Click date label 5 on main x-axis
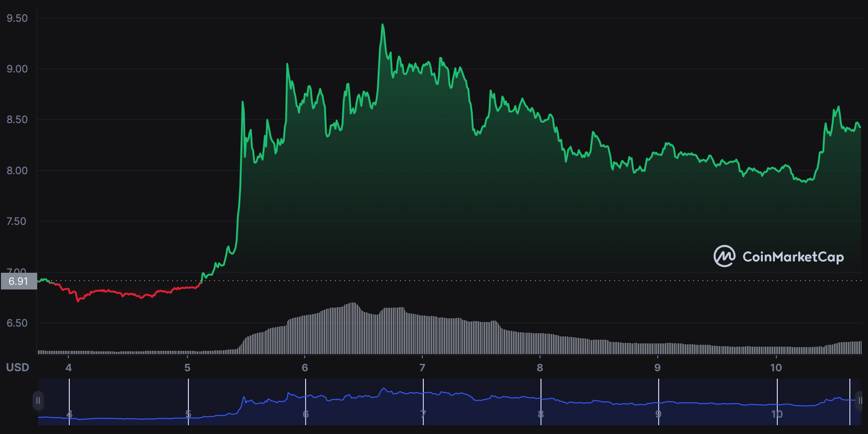This screenshot has width=868, height=434. (187, 368)
